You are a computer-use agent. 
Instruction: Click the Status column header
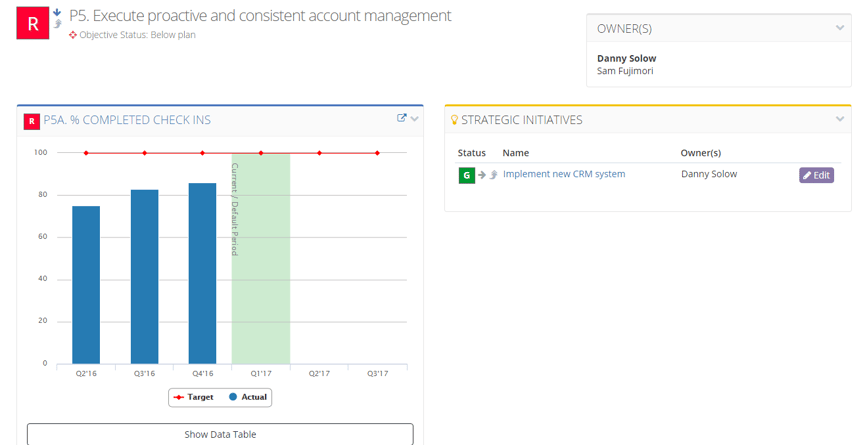472,153
